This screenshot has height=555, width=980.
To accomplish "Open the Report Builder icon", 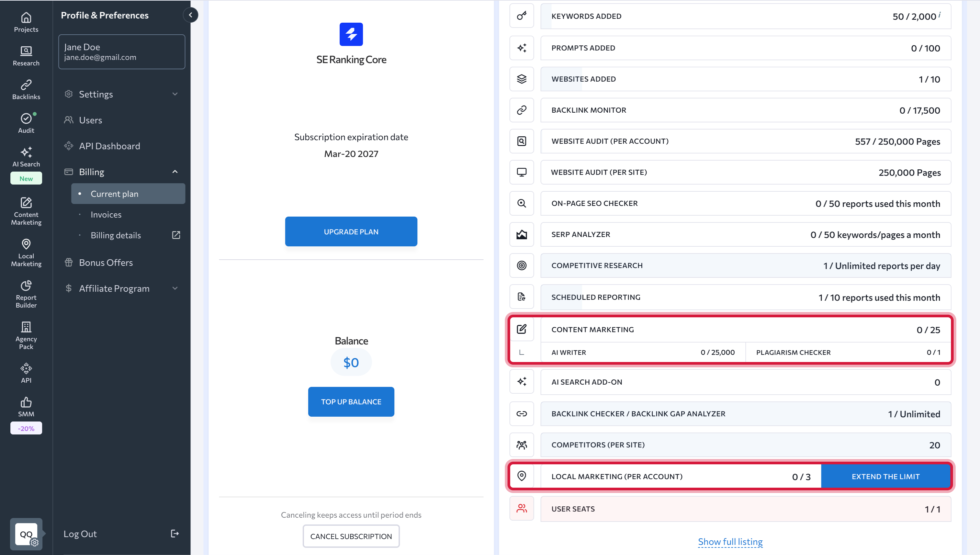I will (x=26, y=286).
